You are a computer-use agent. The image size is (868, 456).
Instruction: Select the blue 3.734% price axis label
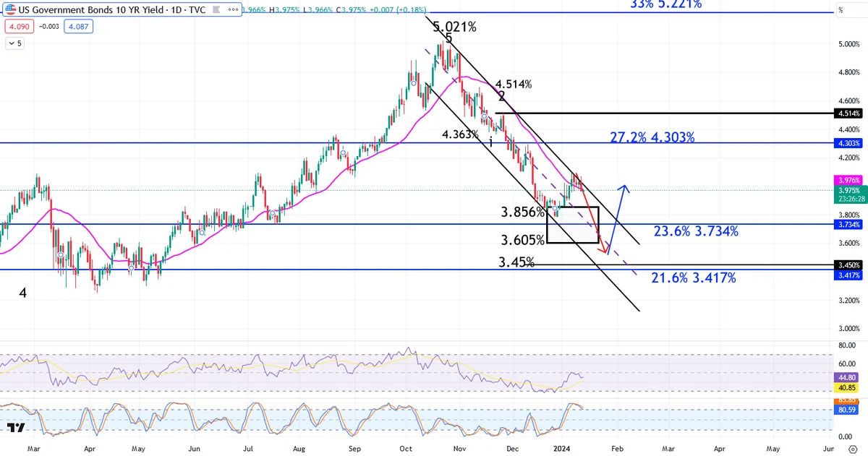point(847,225)
